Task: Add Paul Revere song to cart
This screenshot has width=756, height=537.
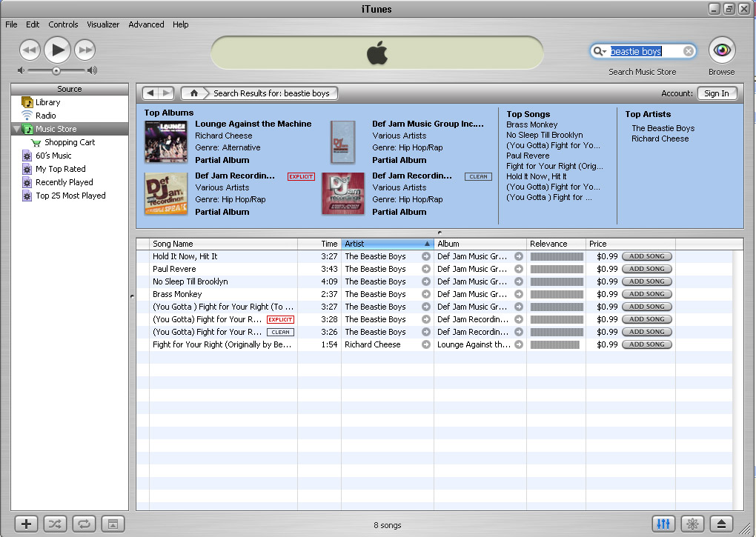Action: (647, 269)
